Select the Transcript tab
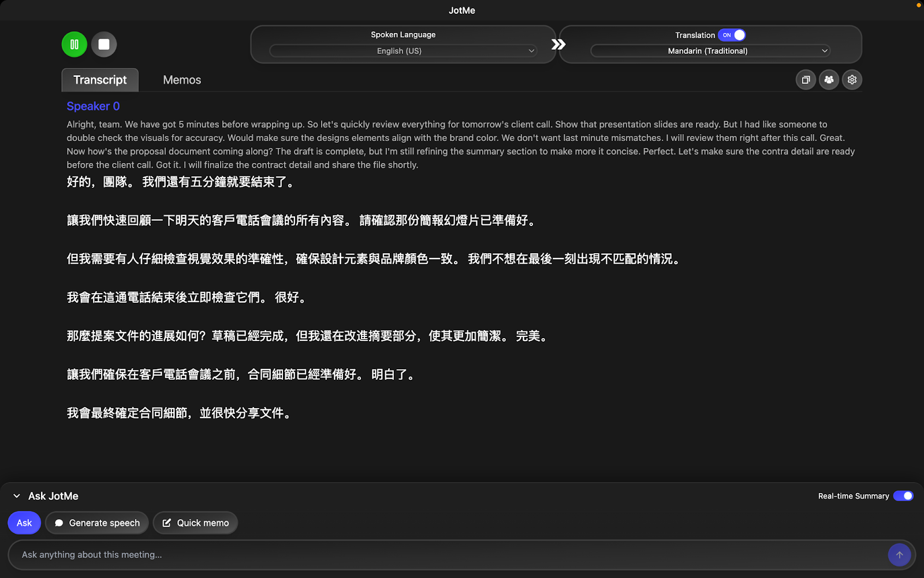924x578 pixels. [x=99, y=80]
